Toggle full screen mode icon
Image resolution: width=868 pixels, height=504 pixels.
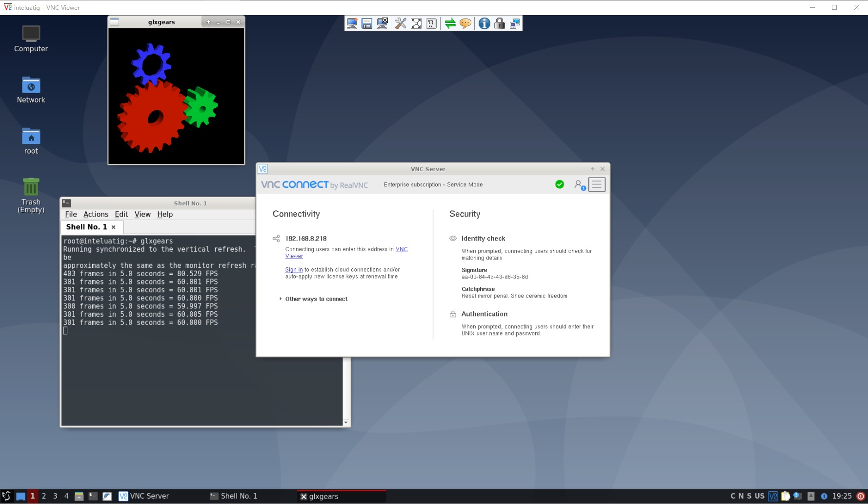tap(416, 23)
